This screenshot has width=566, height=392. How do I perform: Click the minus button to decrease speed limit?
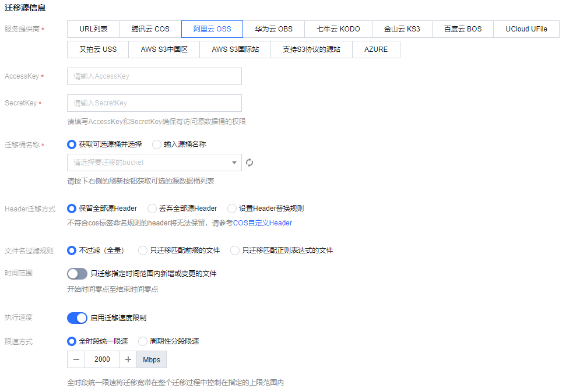pyautogui.click(x=76, y=359)
